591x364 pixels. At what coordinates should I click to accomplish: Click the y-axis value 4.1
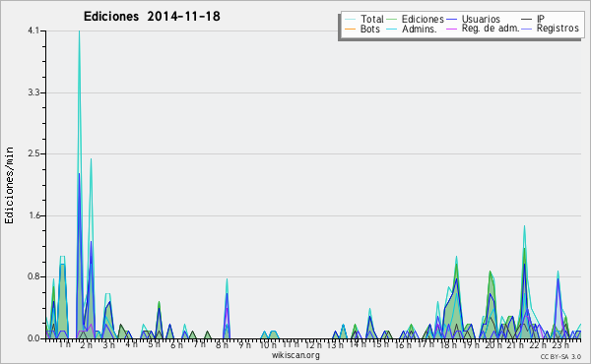pyautogui.click(x=33, y=30)
